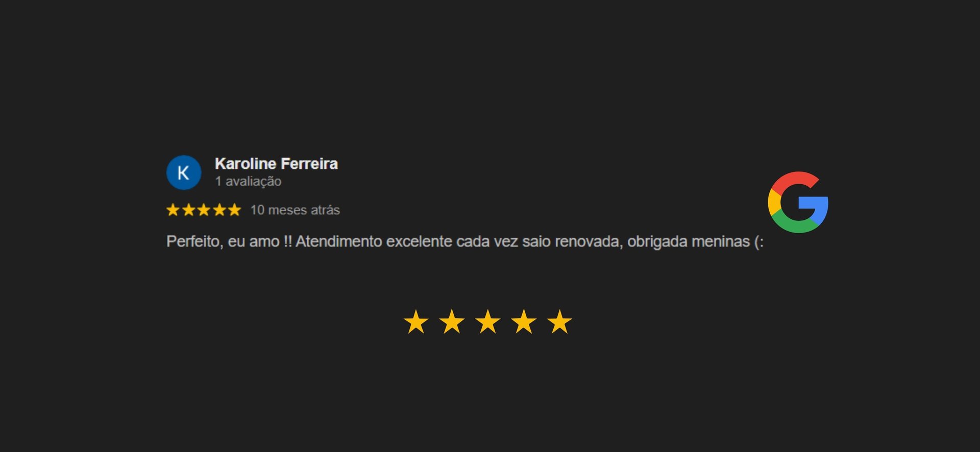Click fourth small star in review rating
Screen dimensions: 980x452
(x=219, y=210)
